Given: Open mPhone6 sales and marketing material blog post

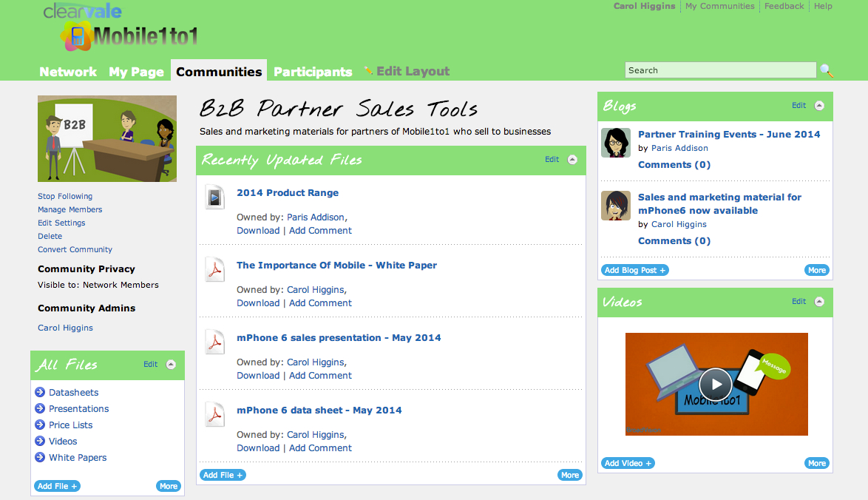Looking at the screenshot, I should pos(719,203).
